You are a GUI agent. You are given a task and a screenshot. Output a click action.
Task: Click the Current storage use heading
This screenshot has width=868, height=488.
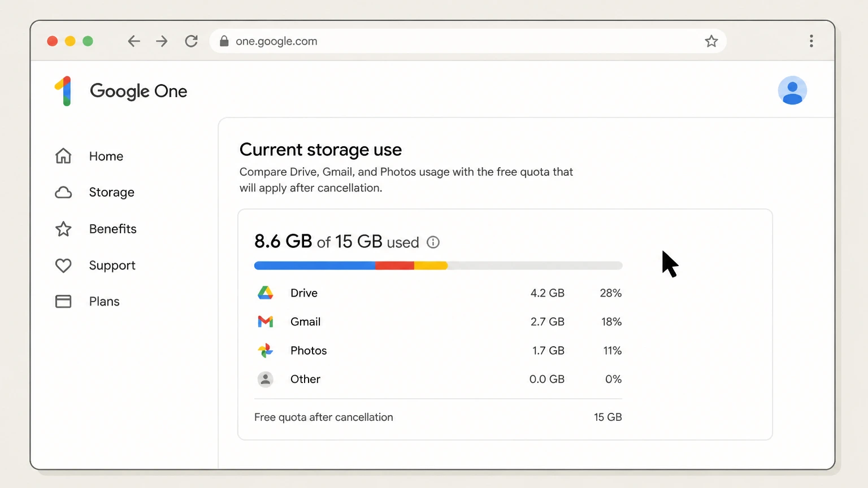pos(320,150)
